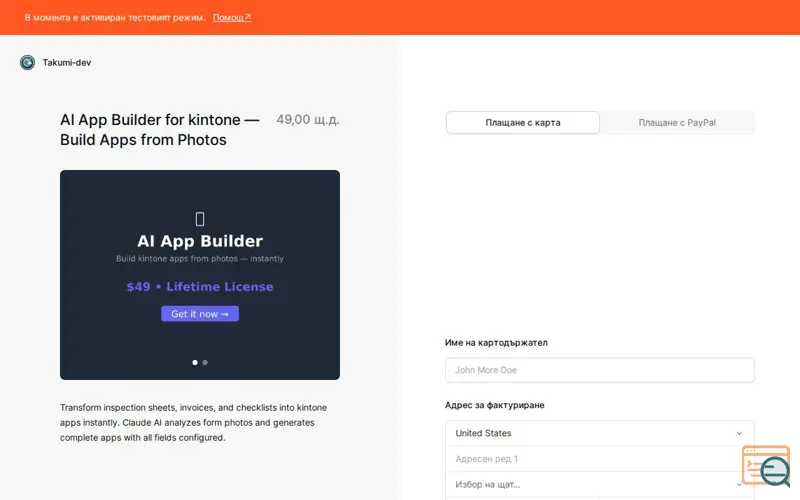Viewport: 800px width, 500px height.
Task: Open the Помощ help link
Action: click(x=232, y=17)
